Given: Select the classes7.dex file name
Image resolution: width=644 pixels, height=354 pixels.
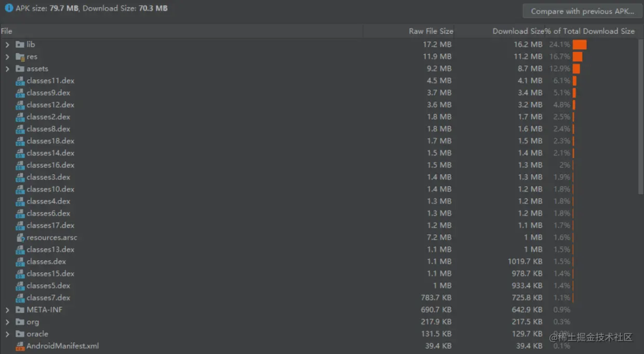Looking at the screenshot, I should pyautogui.click(x=48, y=298).
